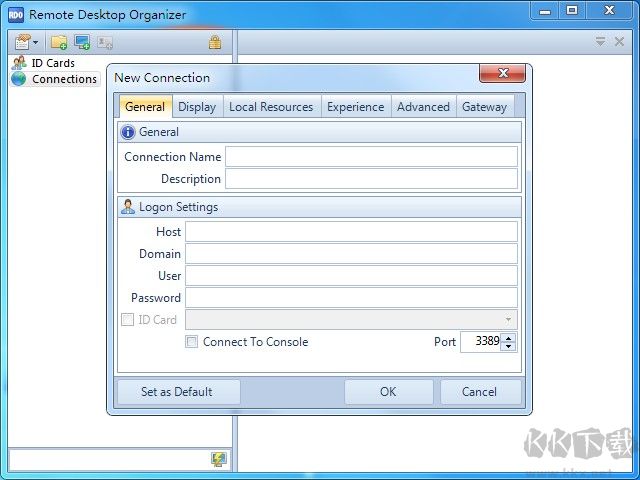Open the main menu dropdown icon in toolbar
This screenshot has height=480, width=640.
coord(26,42)
